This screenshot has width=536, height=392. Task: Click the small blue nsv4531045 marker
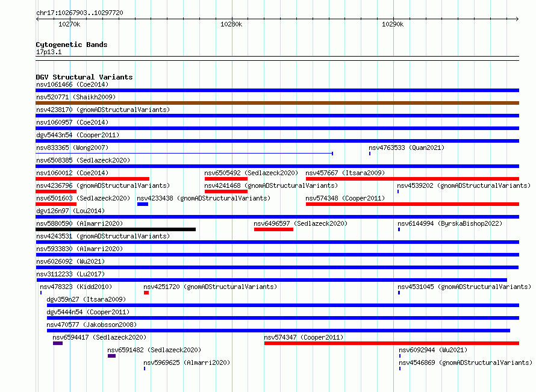(399, 293)
